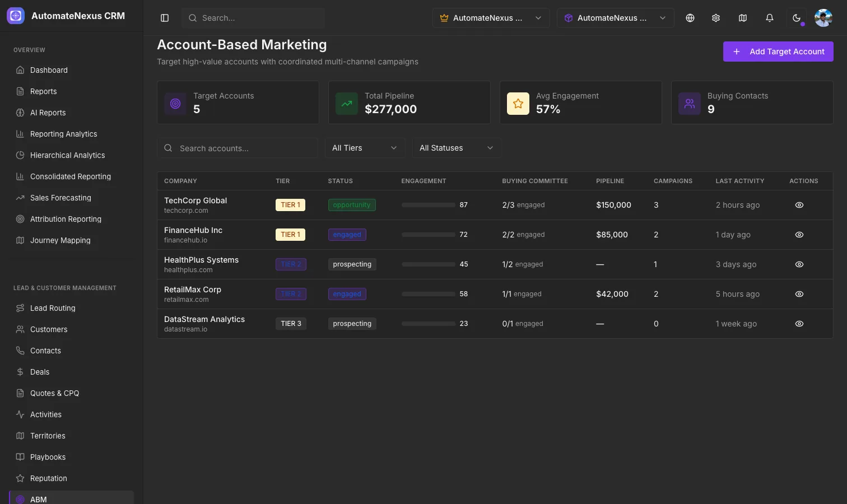
Task: Click the $150,000 pipeline value
Action: pos(613,205)
